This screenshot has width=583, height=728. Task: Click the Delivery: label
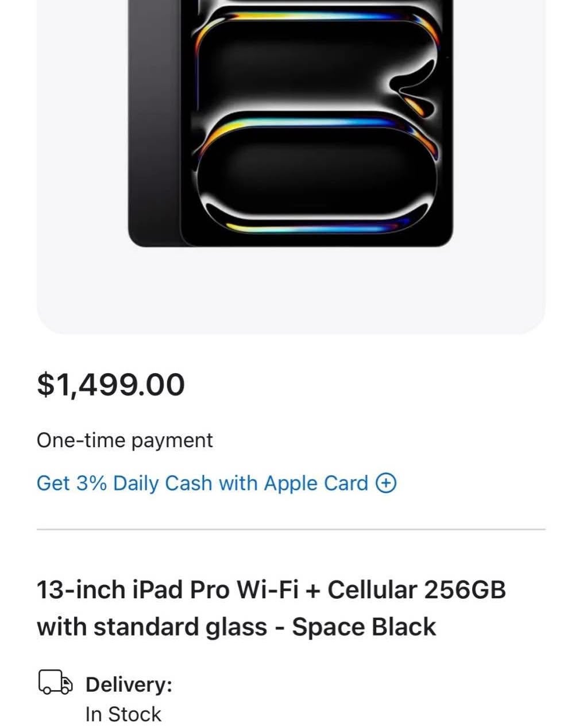pyautogui.click(x=129, y=684)
